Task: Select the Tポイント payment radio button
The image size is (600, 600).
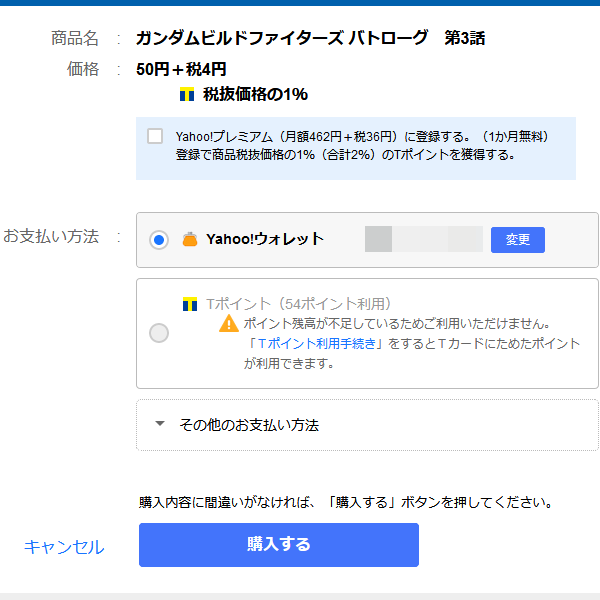Action: 159,333
